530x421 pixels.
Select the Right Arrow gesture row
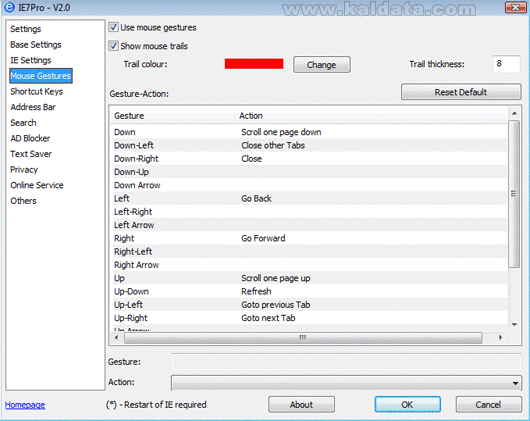coord(309,265)
